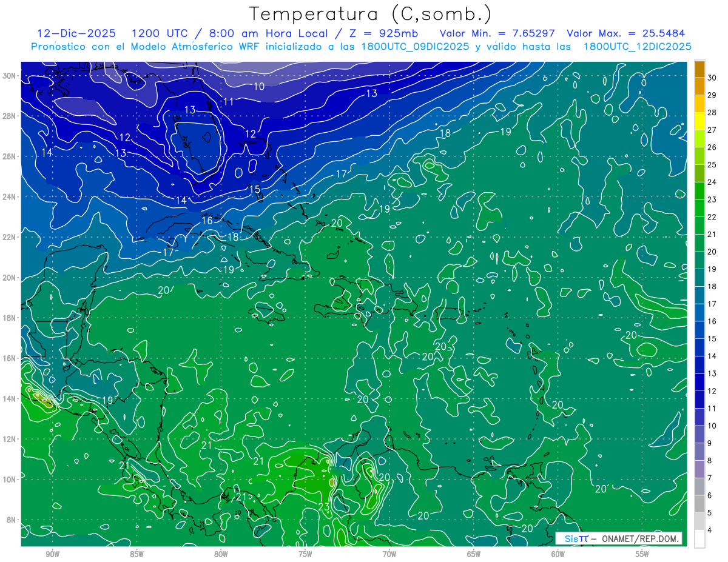Click the colorbar tick label "24"
The image size is (728, 562).
click(712, 182)
